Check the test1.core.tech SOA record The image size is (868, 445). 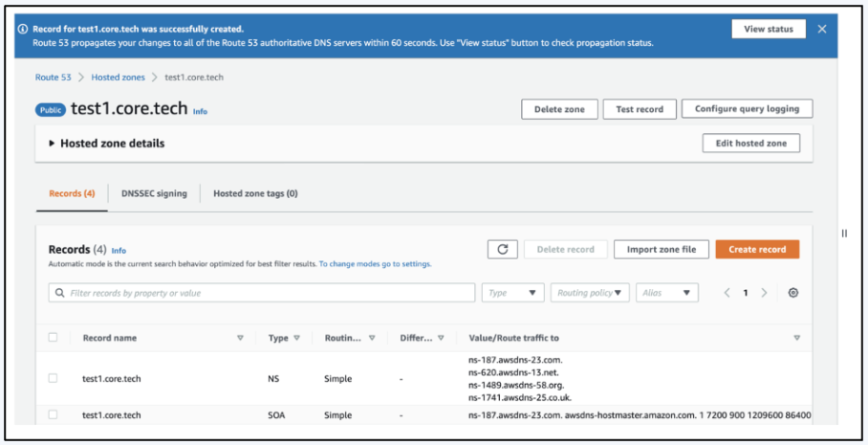click(53, 414)
